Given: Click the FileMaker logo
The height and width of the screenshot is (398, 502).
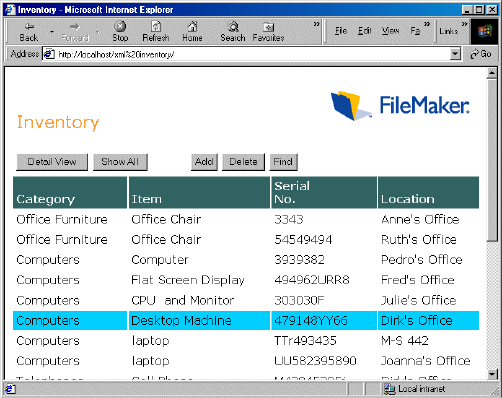Looking at the screenshot, I should (x=401, y=105).
